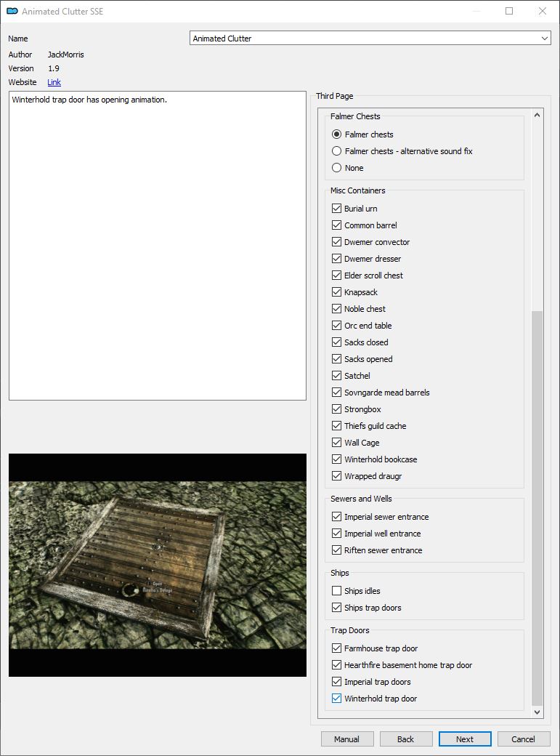The width and height of the screenshot is (560, 756).
Task: Close the Animated Clutter SSE window
Action: pyautogui.click(x=543, y=11)
